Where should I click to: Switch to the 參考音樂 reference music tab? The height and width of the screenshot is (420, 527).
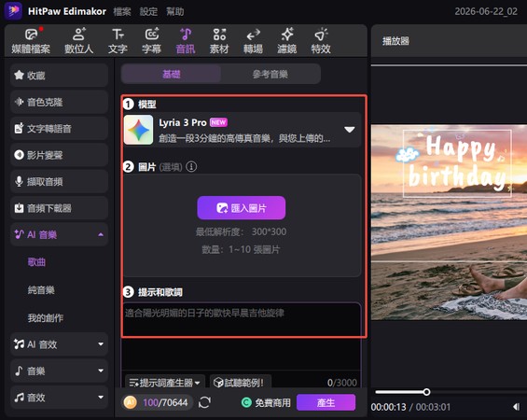click(270, 74)
